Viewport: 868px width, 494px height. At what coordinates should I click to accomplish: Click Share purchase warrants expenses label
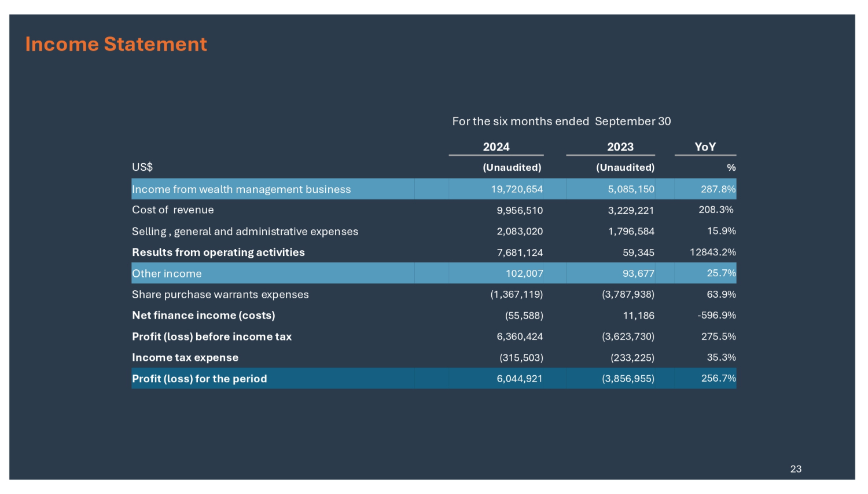tap(220, 295)
